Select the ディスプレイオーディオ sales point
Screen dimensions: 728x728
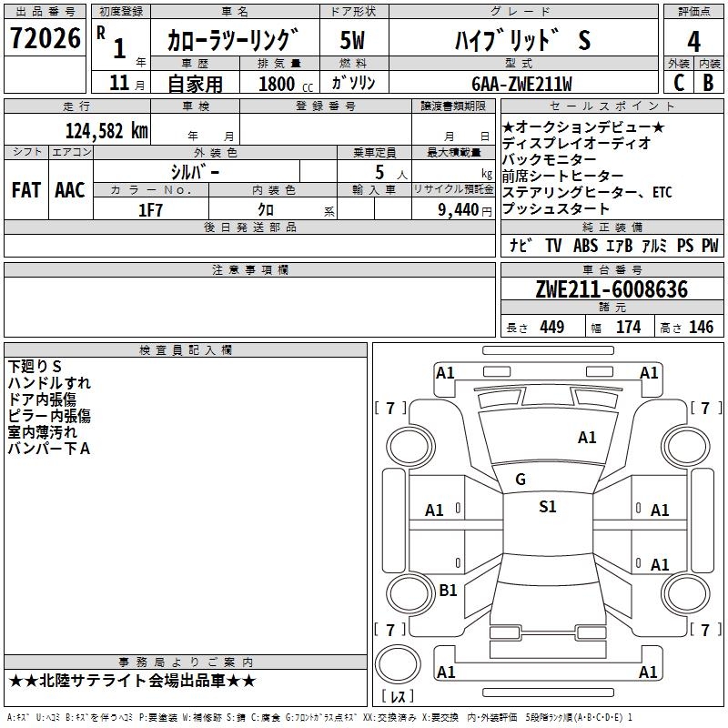pos(576,144)
